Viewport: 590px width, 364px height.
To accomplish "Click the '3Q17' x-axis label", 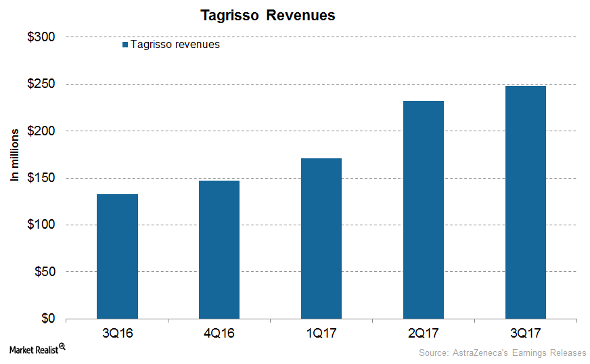I will 526,333.
